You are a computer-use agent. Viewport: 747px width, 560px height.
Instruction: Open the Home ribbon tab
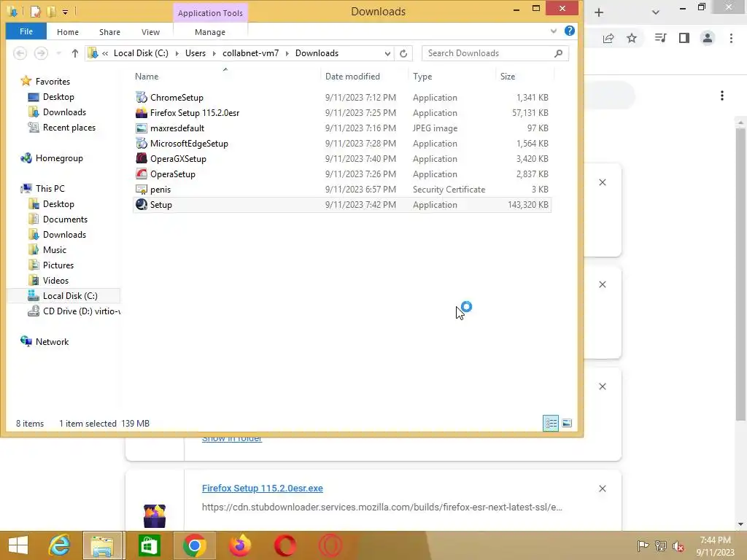tap(68, 32)
